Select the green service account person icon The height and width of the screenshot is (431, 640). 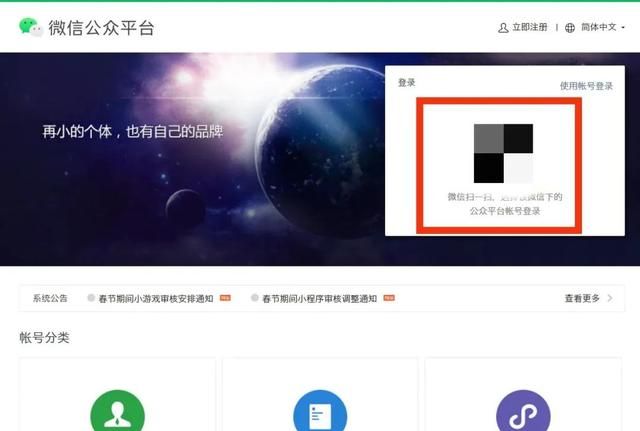118,411
